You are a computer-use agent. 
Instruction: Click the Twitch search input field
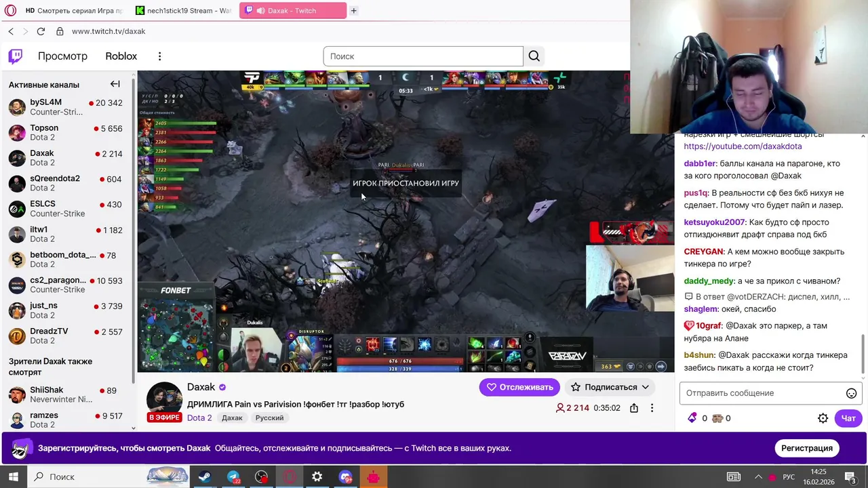click(x=423, y=56)
